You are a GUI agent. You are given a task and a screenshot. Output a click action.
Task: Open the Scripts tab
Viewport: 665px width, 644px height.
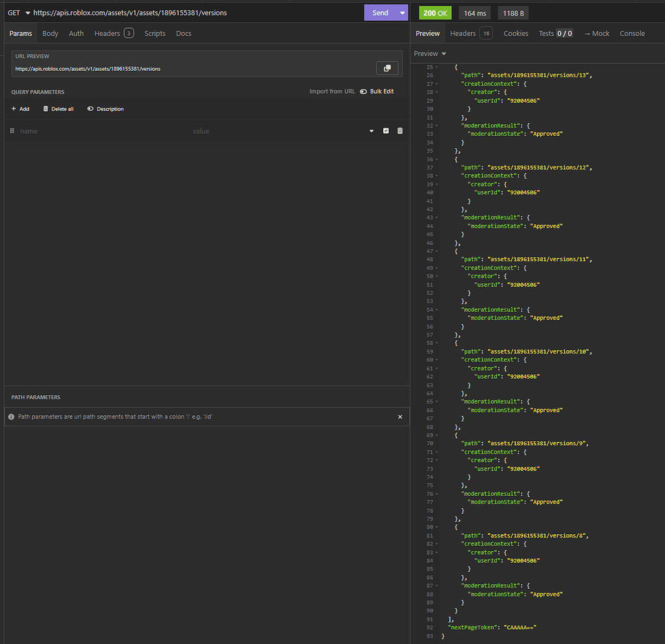click(x=155, y=33)
